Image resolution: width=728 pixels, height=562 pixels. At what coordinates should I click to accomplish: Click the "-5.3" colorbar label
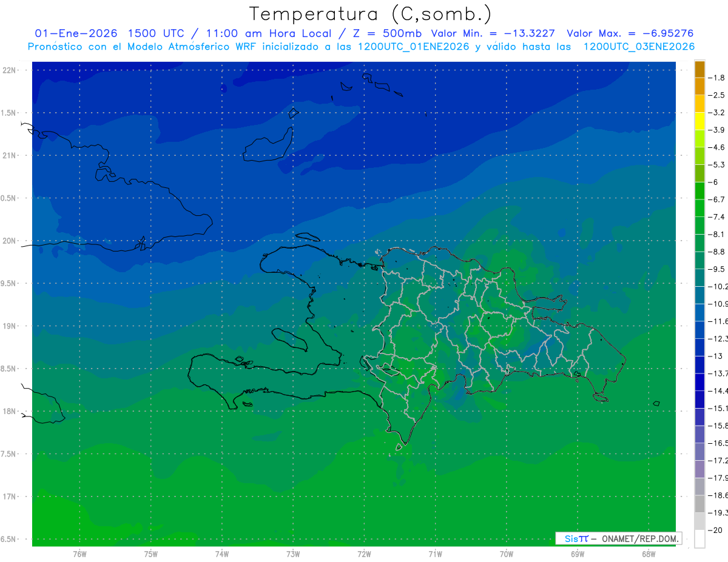(718, 164)
